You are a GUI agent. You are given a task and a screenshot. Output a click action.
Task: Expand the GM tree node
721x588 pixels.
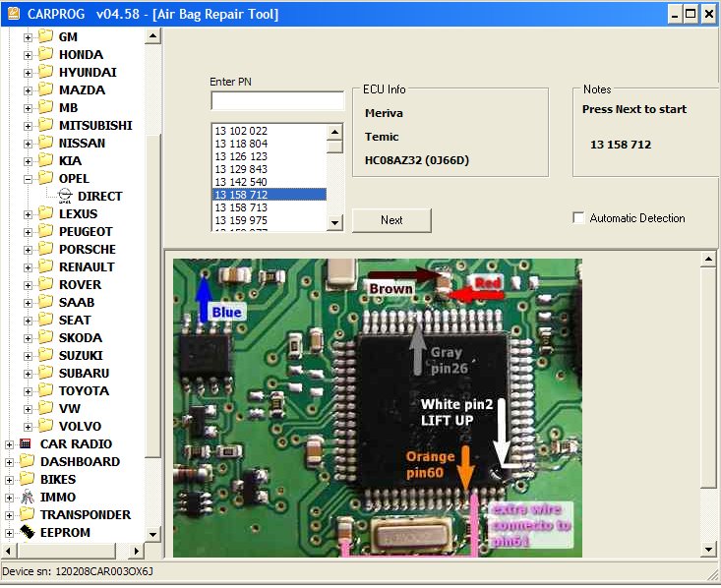point(28,37)
